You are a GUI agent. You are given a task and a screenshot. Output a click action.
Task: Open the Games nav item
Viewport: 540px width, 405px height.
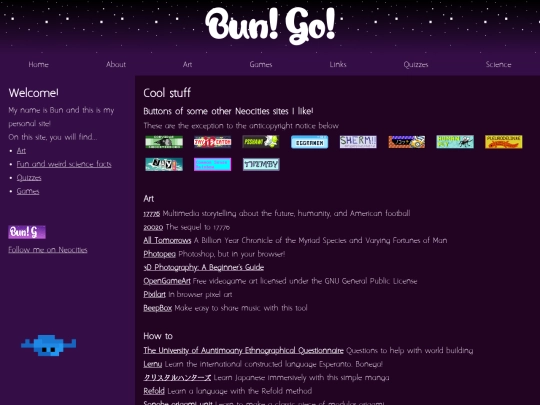[x=261, y=64]
